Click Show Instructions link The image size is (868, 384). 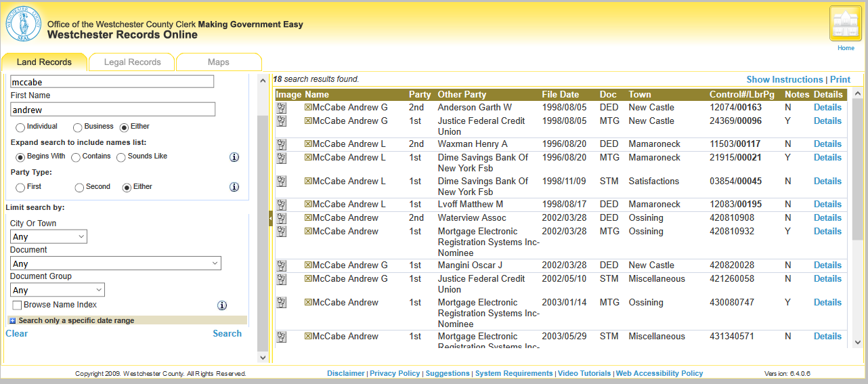click(x=785, y=79)
